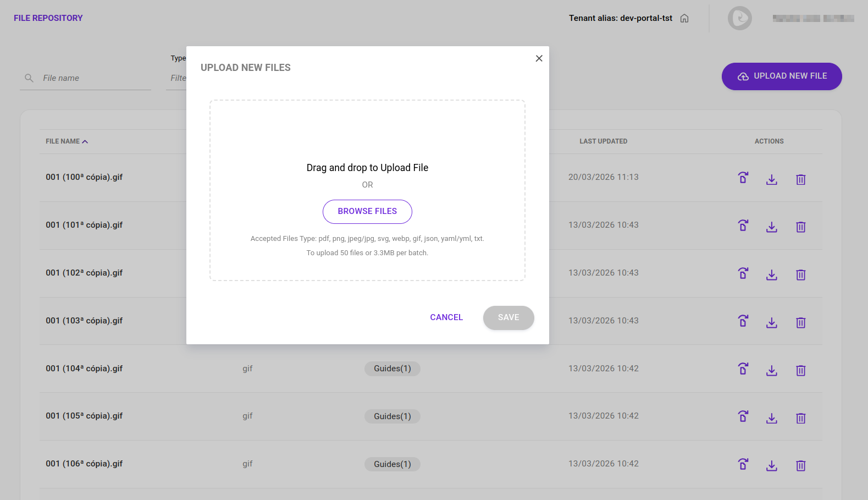The height and width of the screenshot is (500, 868).
Task: Click the Drag and drop to Upload File text
Action: (x=367, y=168)
